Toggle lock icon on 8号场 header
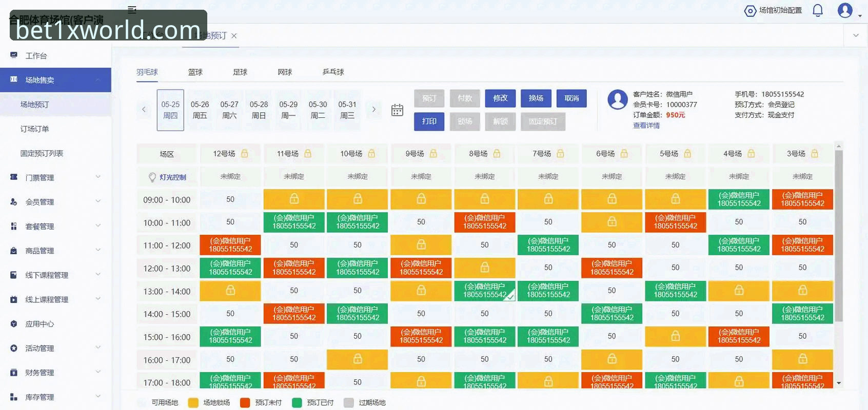The width and height of the screenshot is (868, 410). [497, 154]
